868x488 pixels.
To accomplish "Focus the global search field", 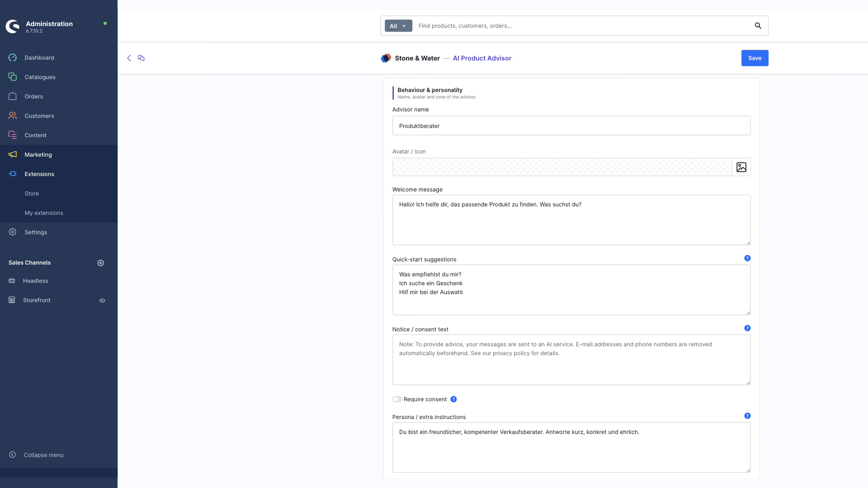I will click(x=583, y=26).
